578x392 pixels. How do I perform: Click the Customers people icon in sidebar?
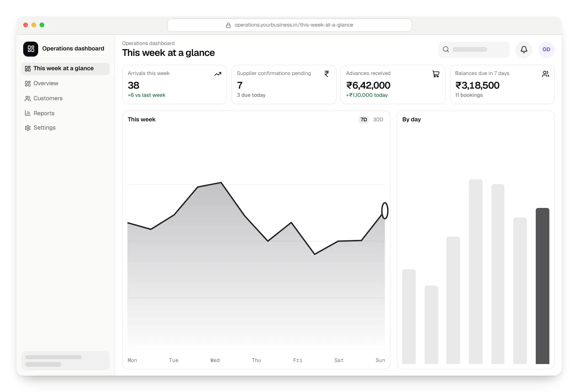(28, 99)
